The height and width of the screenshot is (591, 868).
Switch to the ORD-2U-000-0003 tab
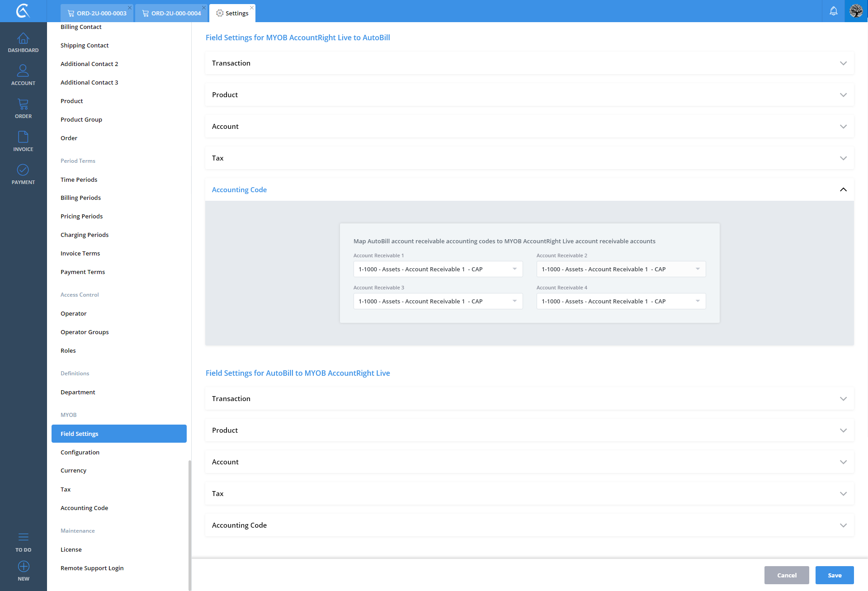click(x=97, y=13)
